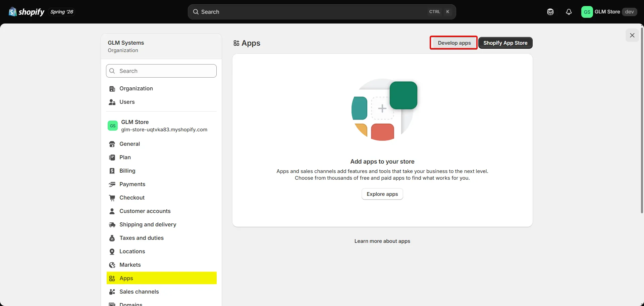Screen dimensions: 644x306
Task: Open the GLM Store account menu
Action: 609,12
